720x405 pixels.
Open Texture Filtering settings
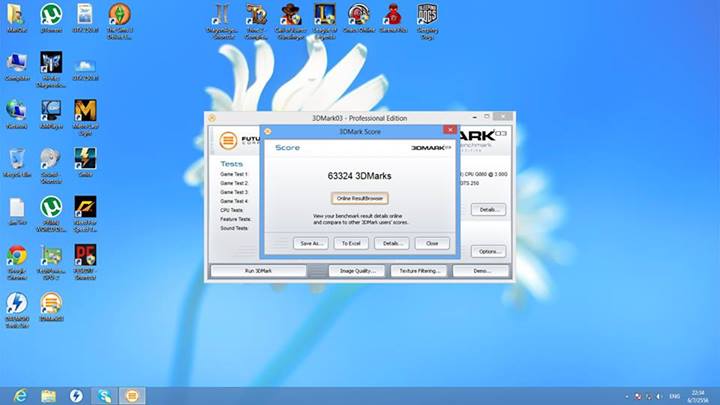[x=419, y=271]
